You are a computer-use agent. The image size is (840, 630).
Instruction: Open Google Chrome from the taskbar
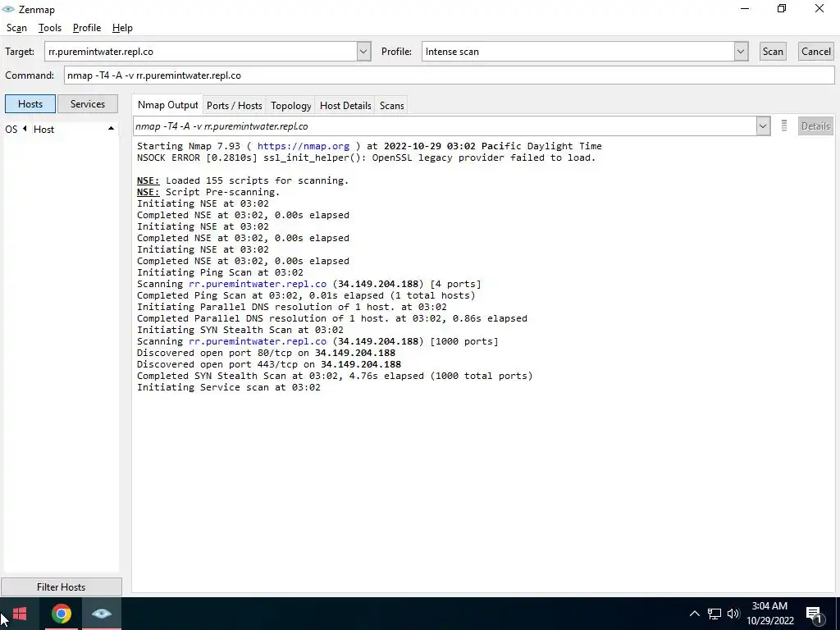(61, 614)
